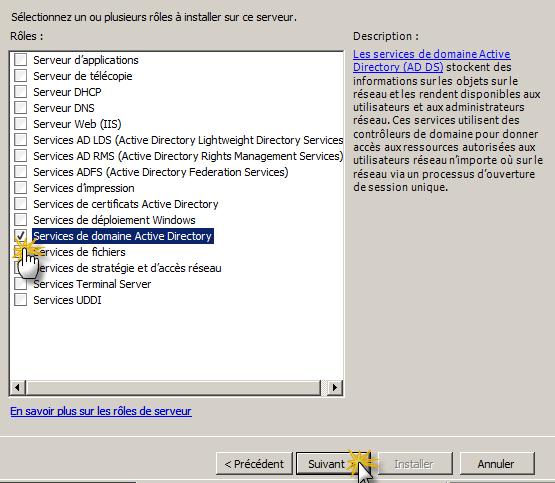Tick Services AD RMS checkbox
Image resolution: width=555 pixels, height=483 pixels.
[x=21, y=155]
